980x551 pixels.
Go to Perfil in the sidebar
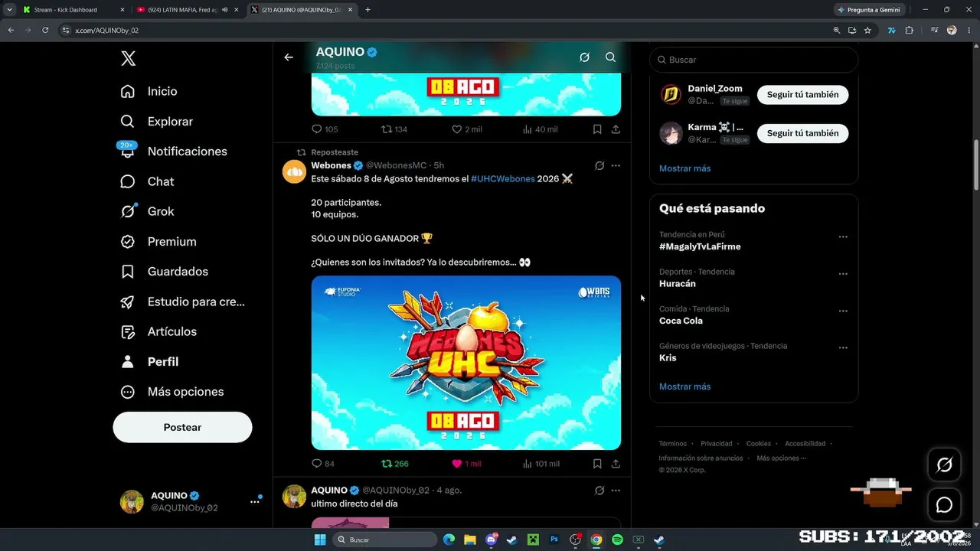click(149, 361)
